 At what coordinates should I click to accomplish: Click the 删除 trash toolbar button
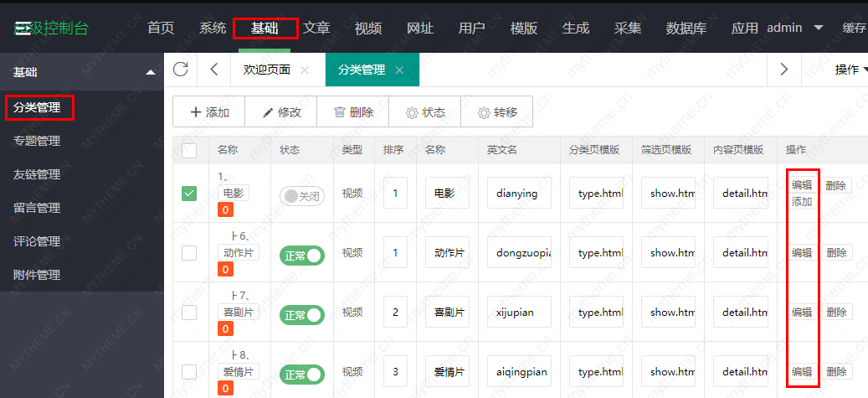(353, 112)
